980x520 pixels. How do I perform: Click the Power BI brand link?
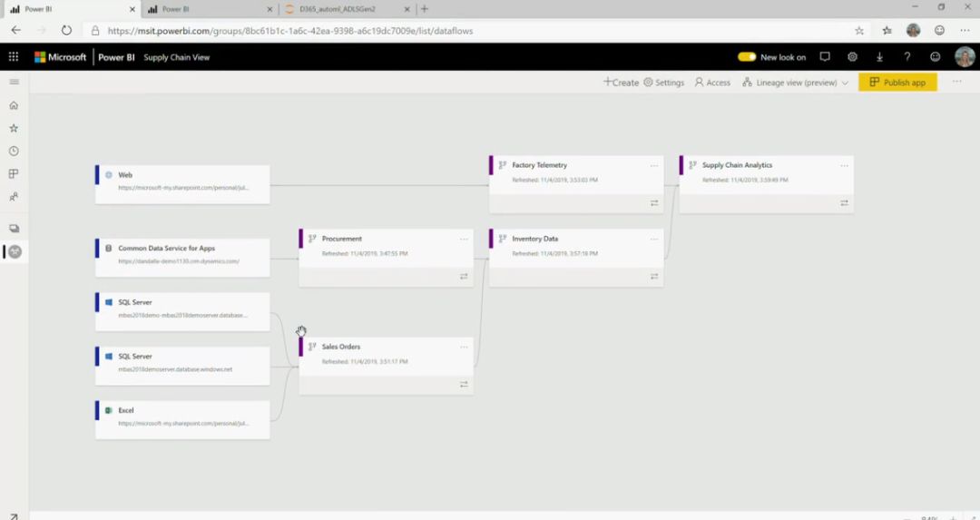pyautogui.click(x=116, y=57)
